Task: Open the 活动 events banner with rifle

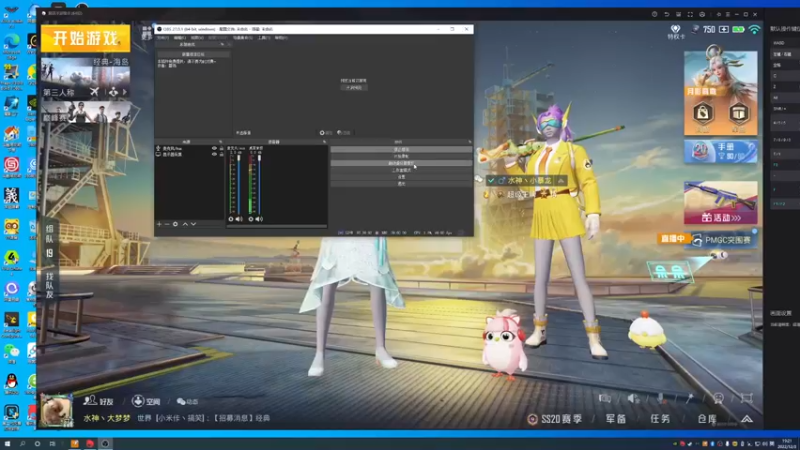Action: click(720, 203)
